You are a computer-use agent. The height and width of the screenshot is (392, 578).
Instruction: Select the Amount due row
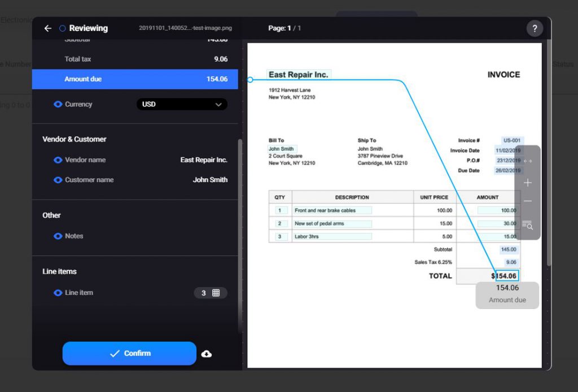tap(135, 79)
